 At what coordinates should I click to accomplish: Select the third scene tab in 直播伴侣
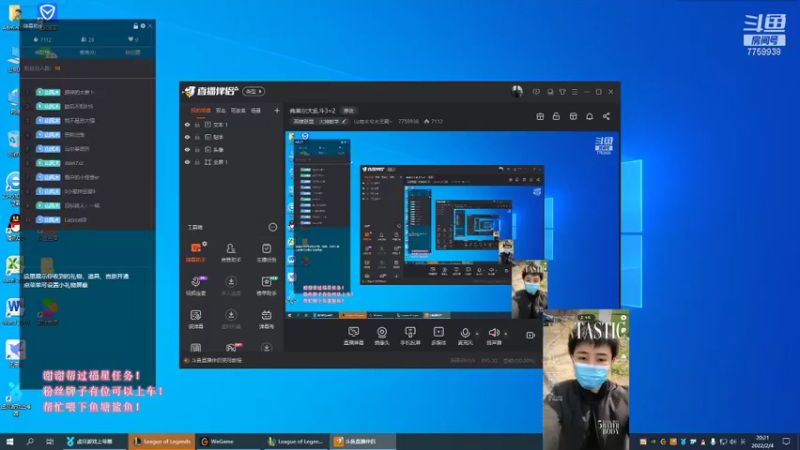(238, 110)
